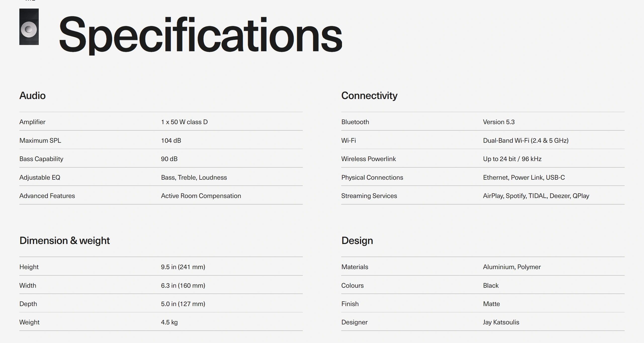Click the Connectivity section heading
This screenshot has height=343, width=644.
point(369,95)
